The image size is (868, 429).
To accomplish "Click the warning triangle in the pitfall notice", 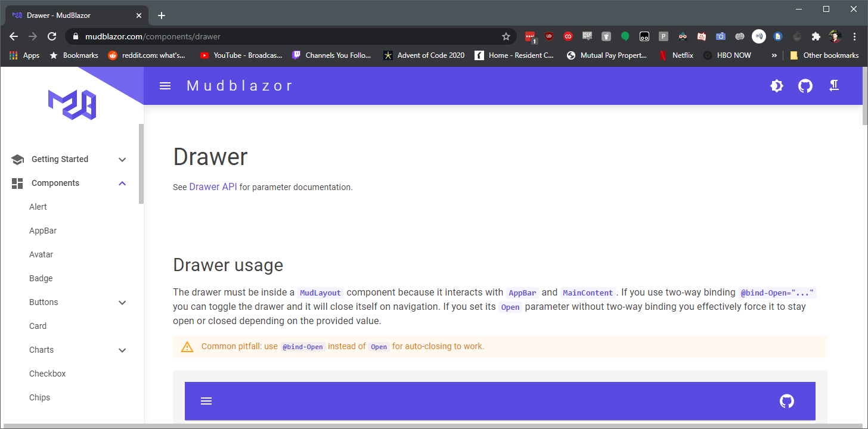I will click(187, 346).
